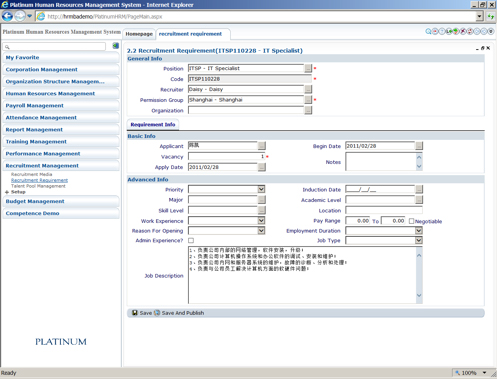Click the Skill Level lookup button

262,210
